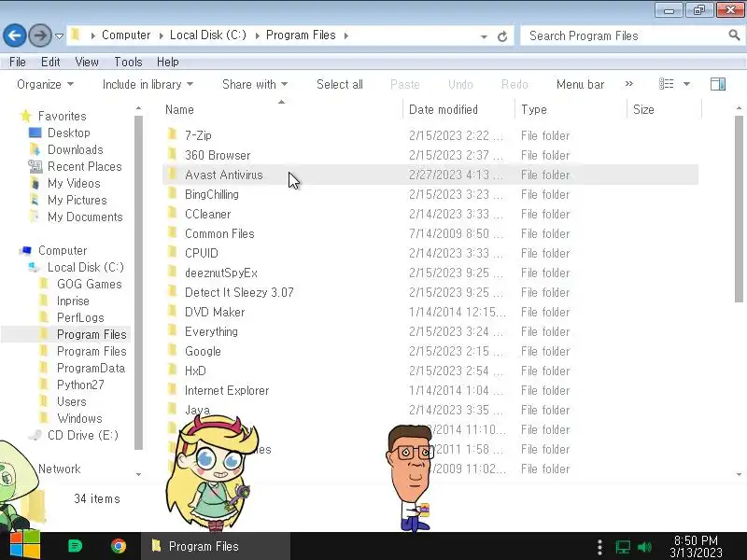Click the navigation pane scrollbar
The height and width of the screenshot is (560, 747).
(x=138, y=282)
